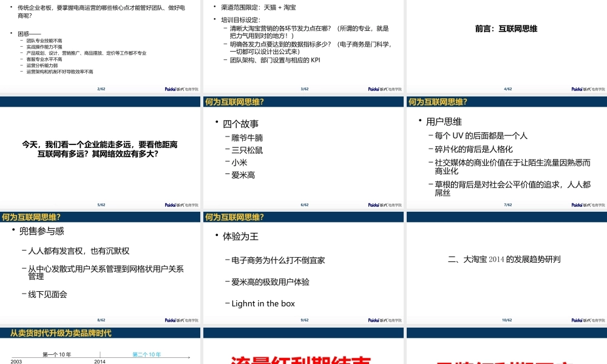The height and width of the screenshot is (364, 607).
Task: Click the 用户思维 heading text
Action: pyautogui.click(x=444, y=121)
